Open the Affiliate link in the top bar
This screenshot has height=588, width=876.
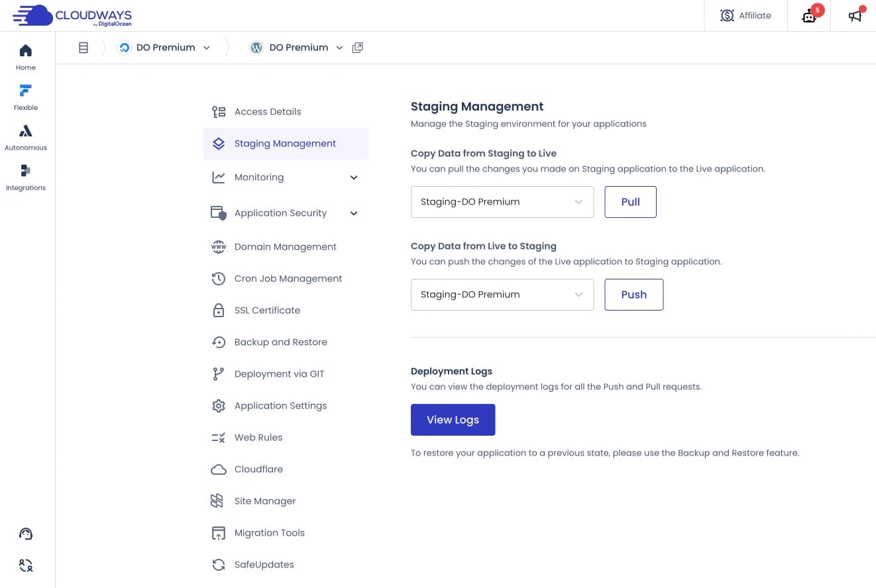click(x=745, y=15)
